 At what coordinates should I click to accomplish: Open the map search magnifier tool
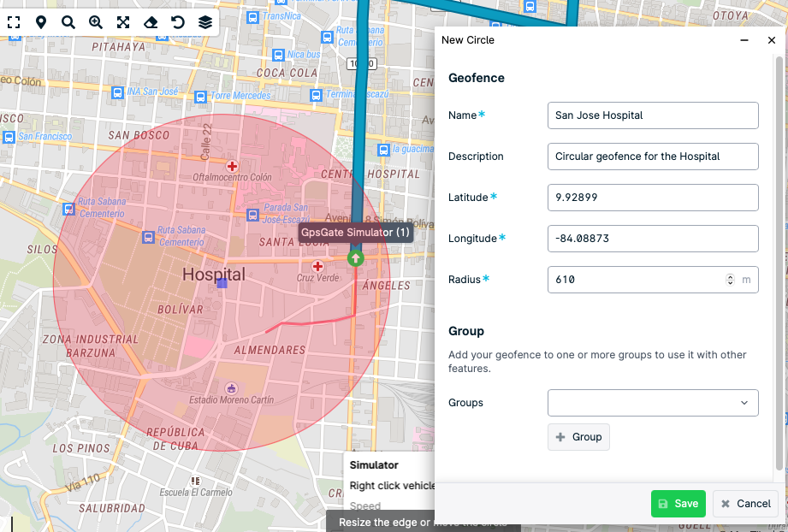(x=68, y=22)
